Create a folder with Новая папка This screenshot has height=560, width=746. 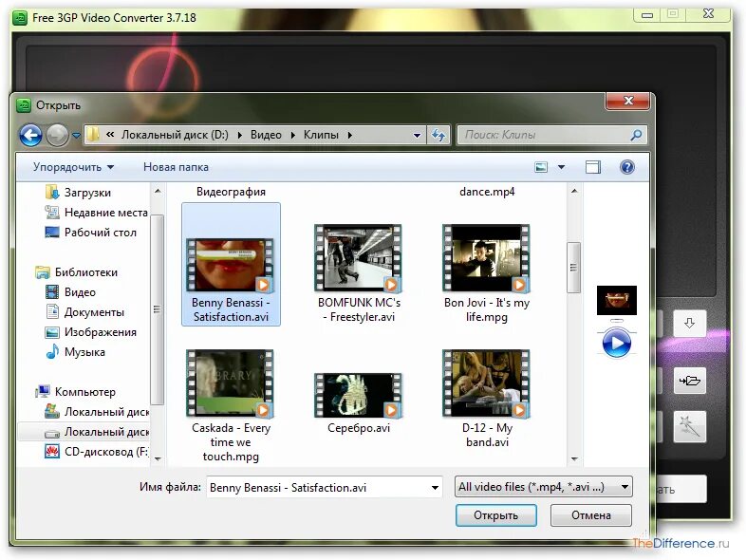tap(176, 167)
